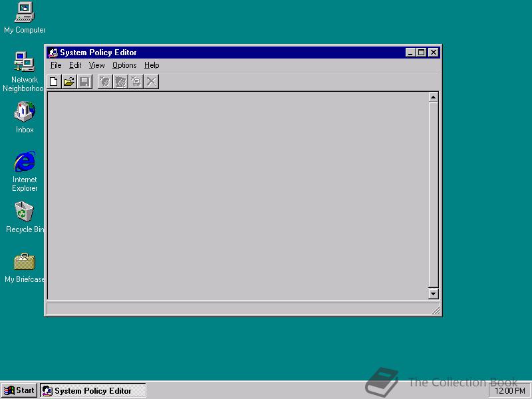Click the System Policy Editor taskbar button
The image size is (532, 399).
(93, 390)
